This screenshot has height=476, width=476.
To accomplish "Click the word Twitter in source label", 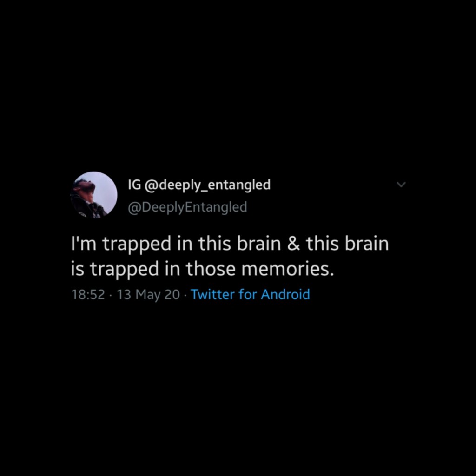I will (x=212, y=294).
